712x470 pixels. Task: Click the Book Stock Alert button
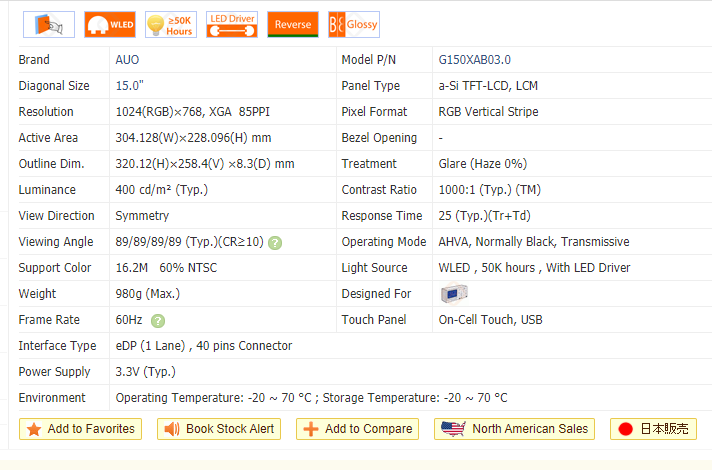click(219, 429)
